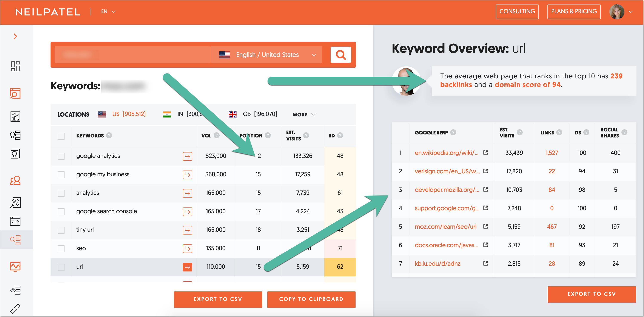Screen dimensions: 644x317
Task: Click the KEYWORDS column header
Action: (x=90, y=136)
